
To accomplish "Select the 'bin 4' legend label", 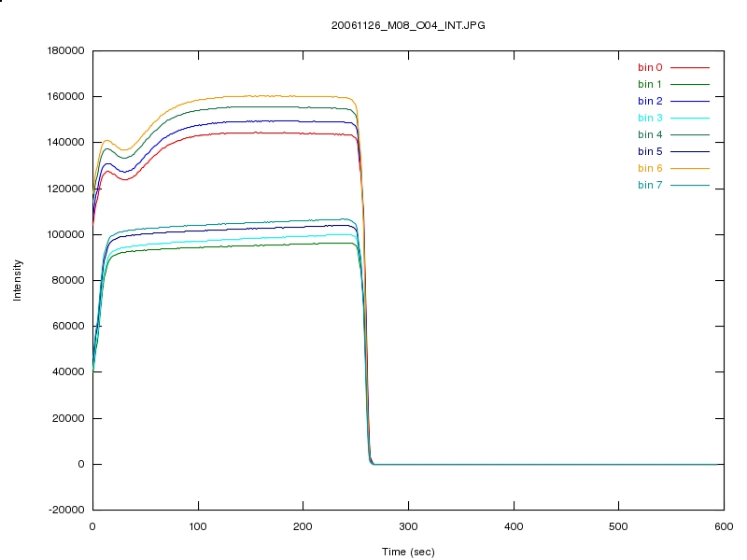I will pyautogui.click(x=650, y=134).
